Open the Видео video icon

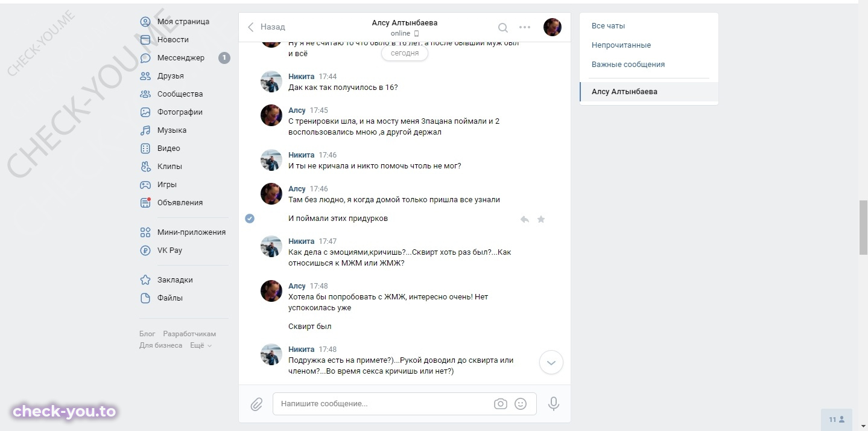tap(145, 148)
